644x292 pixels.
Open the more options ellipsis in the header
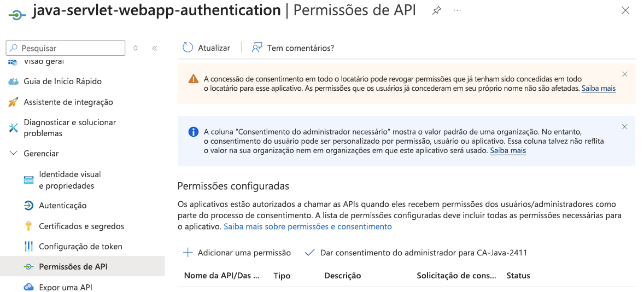point(457,10)
